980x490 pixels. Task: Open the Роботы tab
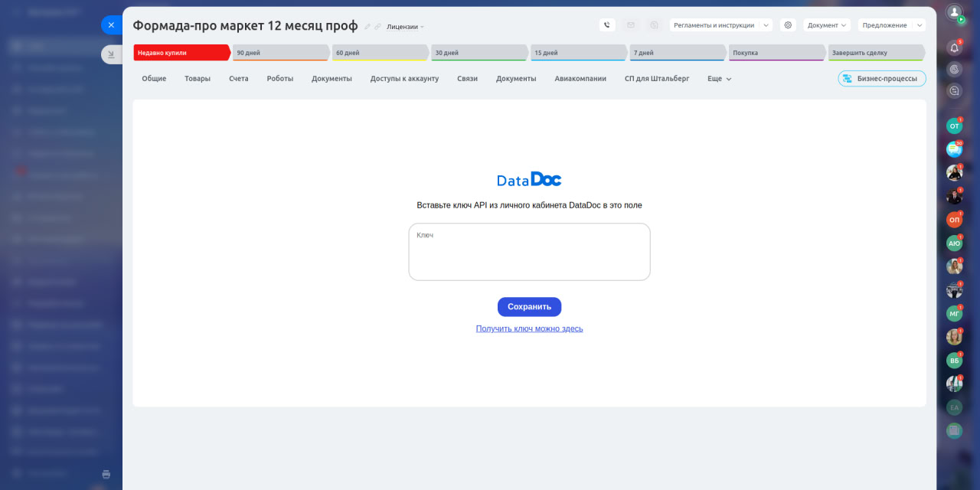280,79
